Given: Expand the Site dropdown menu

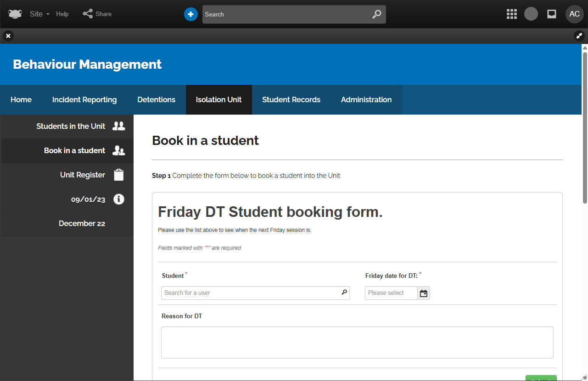Looking at the screenshot, I should tap(39, 14).
